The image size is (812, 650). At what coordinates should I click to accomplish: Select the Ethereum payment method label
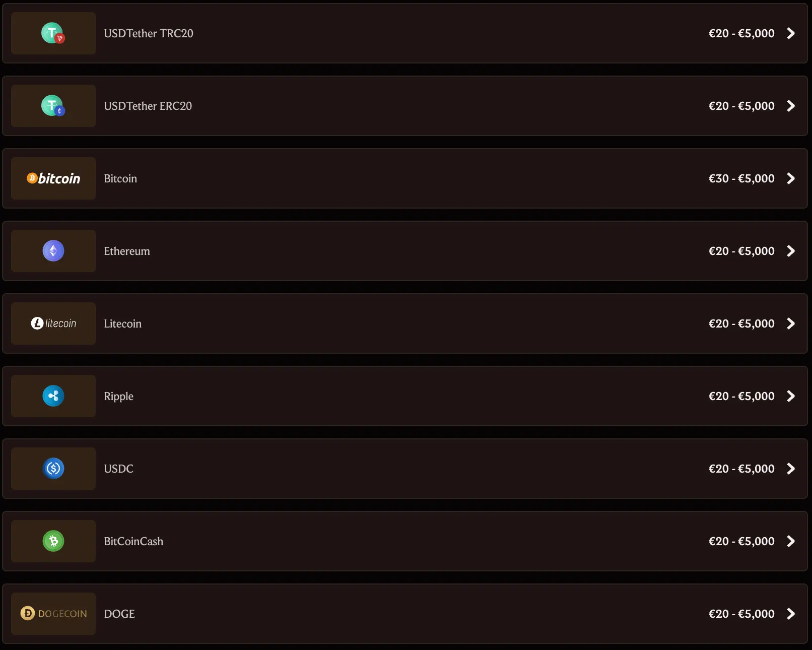(x=127, y=251)
